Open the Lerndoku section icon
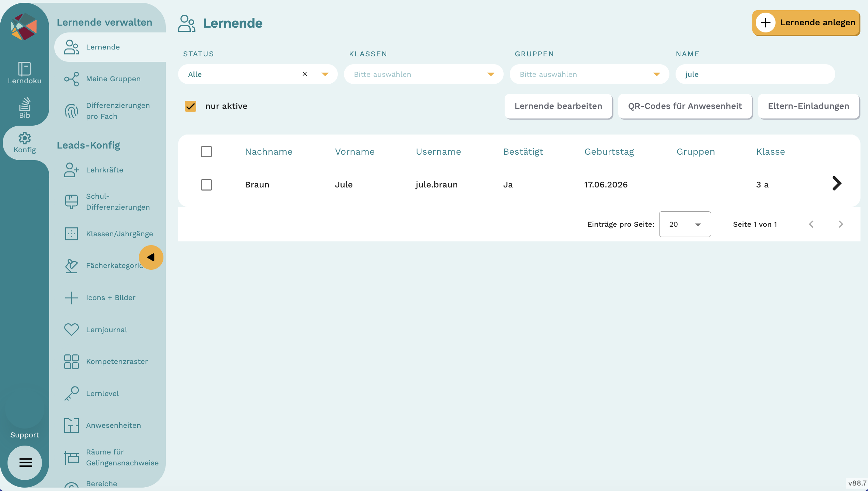Screen dimensions: 868x491 [x=25, y=69]
